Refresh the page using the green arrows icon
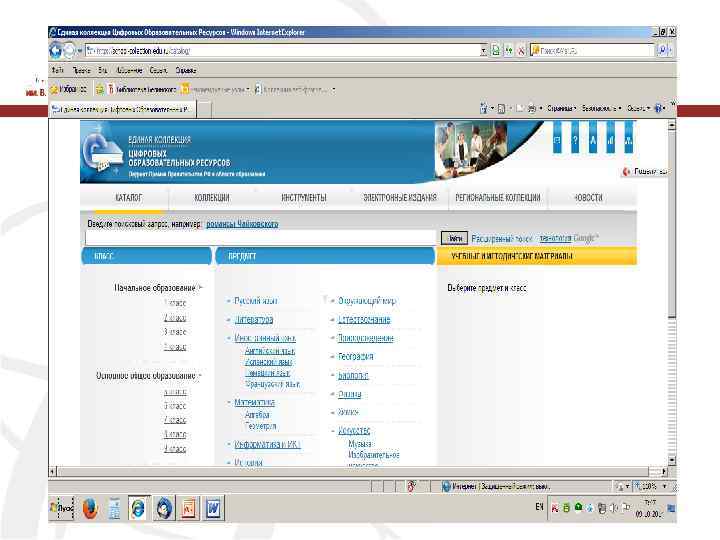Viewport: 720px width, 540px height. point(509,51)
